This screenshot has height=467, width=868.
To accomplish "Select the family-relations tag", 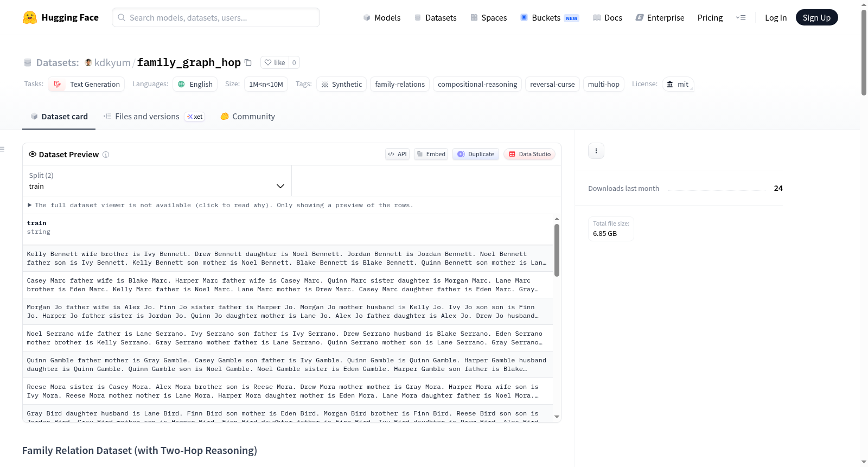I will 400,84.
